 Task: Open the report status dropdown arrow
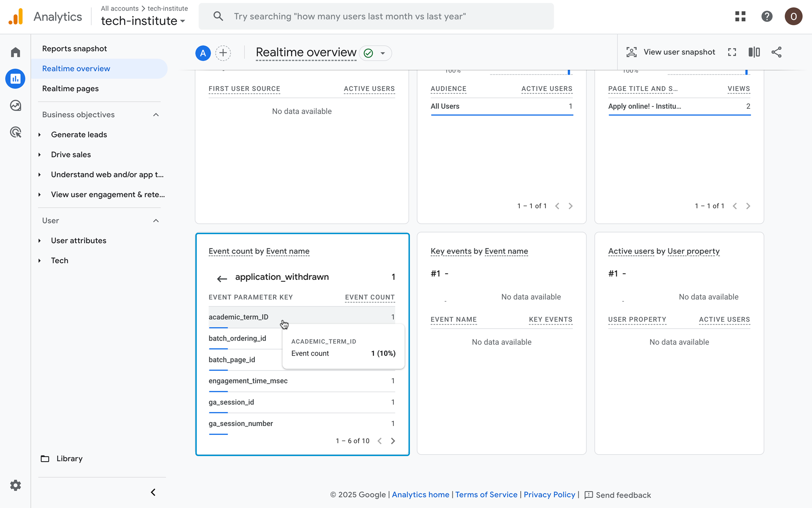(382, 53)
